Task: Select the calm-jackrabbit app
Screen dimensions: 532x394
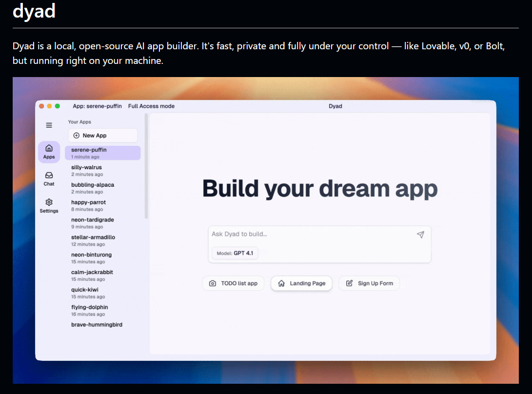Action: click(x=102, y=276)
